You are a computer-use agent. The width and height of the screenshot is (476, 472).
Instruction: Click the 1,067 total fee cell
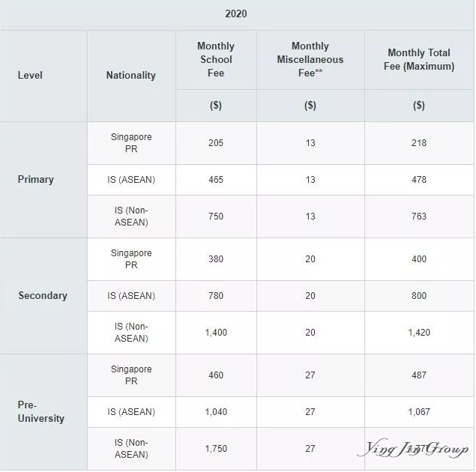click(x=419, y=412)
